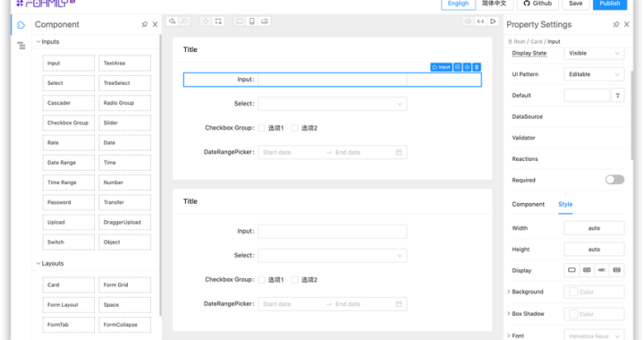Viewport: 644px width, 340px height.
Task: Click the Width auto field
Action: pos(594,228)
